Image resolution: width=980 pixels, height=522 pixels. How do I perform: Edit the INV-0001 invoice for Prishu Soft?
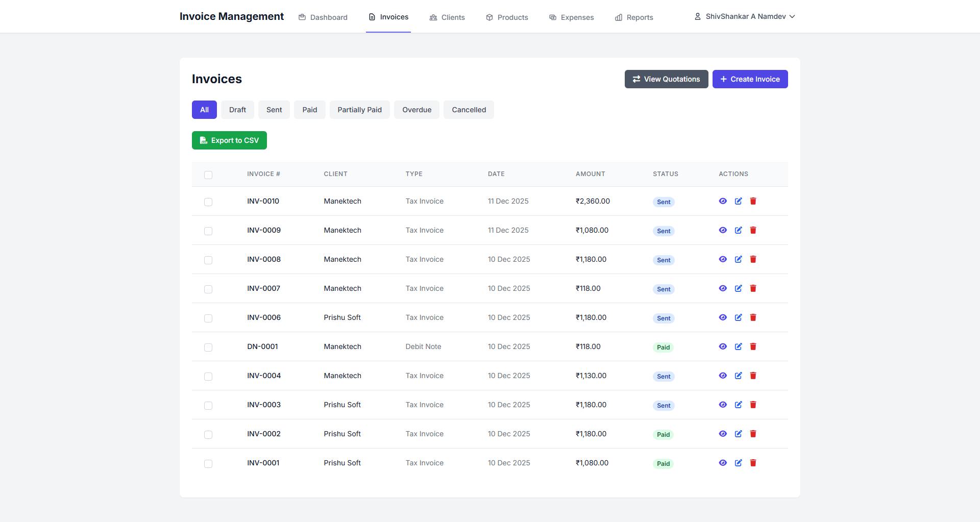coord(738,463)
